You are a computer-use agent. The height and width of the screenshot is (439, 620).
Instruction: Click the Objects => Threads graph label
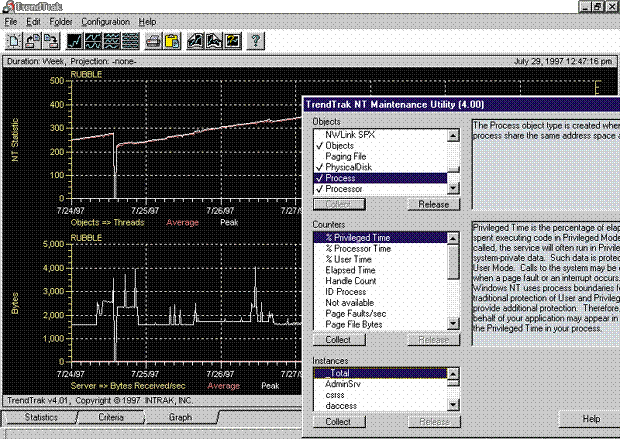click(x=108, y=222)
